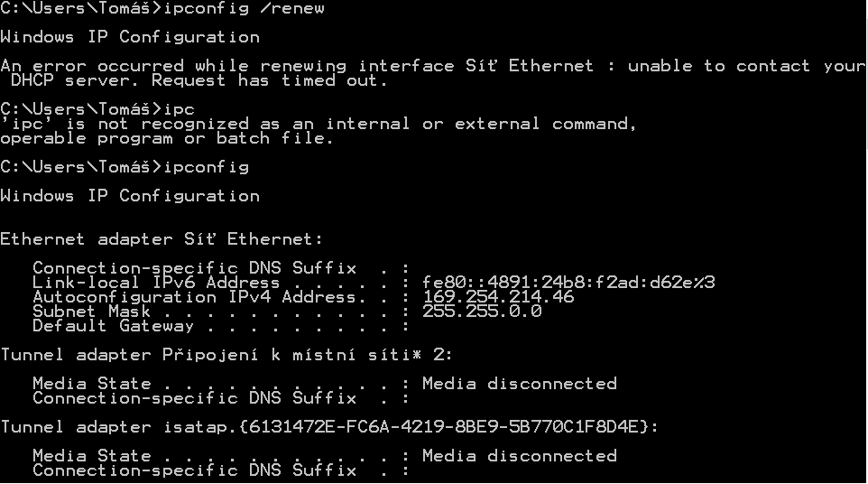
Task: Click "operable program or batch file." text
Action: (167, 138)
